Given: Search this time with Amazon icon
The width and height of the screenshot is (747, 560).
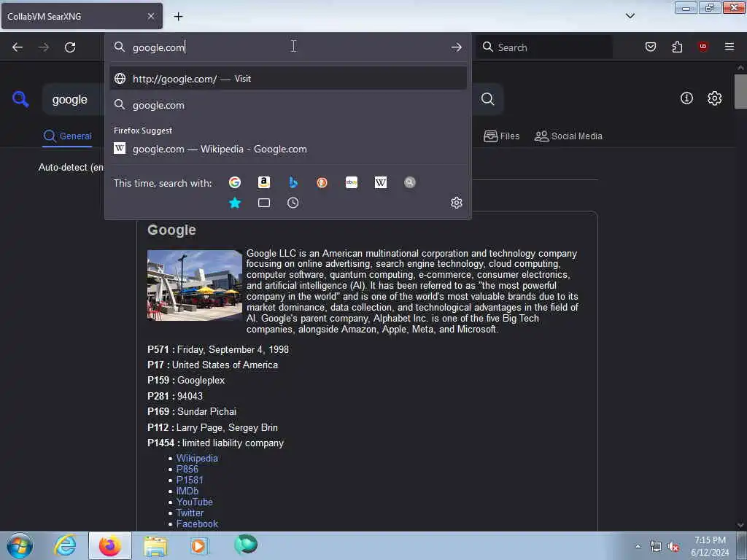Looking at the screenshot, I should [x=264, y=182].
